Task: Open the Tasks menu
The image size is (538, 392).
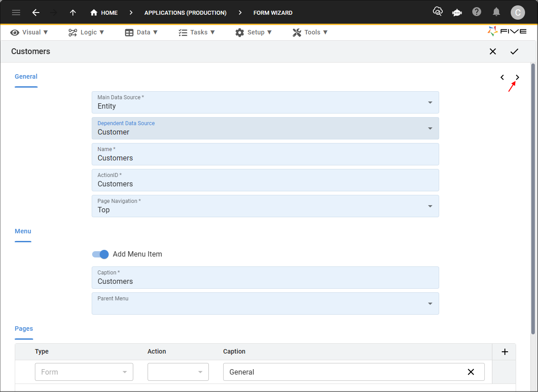Action: (197, 32)
